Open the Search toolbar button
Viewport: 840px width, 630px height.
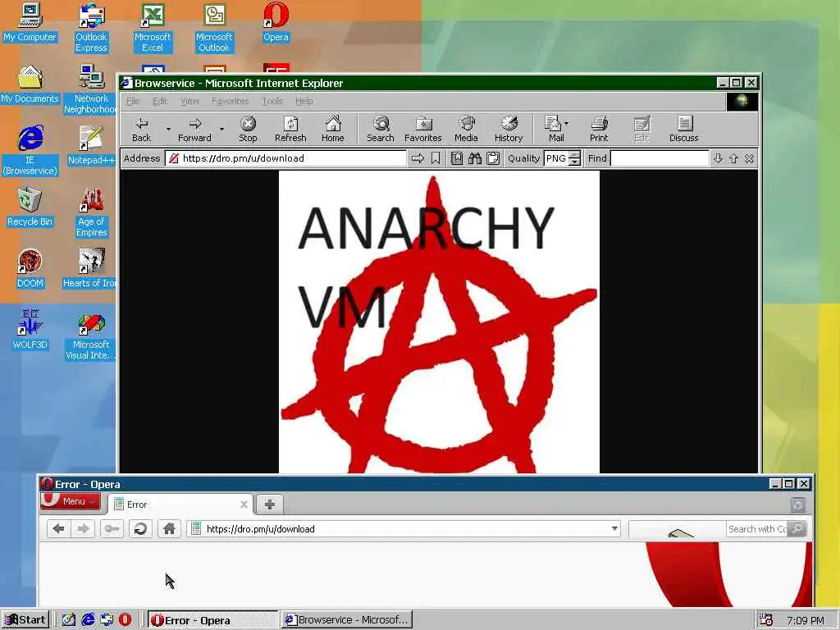(381, 129)
